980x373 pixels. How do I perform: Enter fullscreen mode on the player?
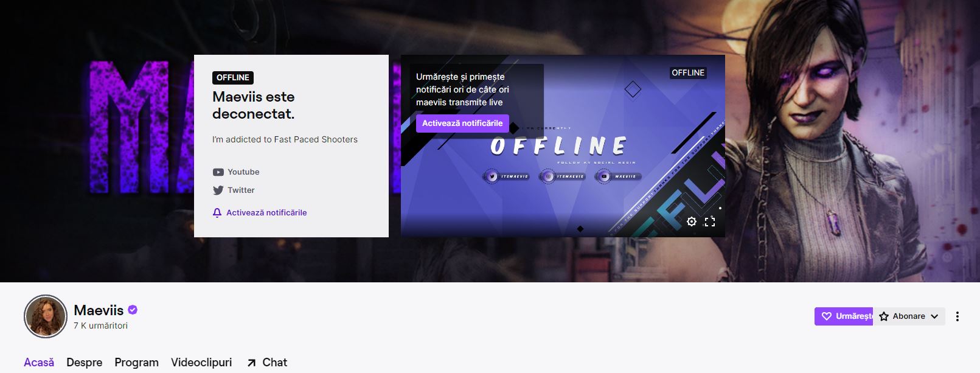[x=710, y=221]
